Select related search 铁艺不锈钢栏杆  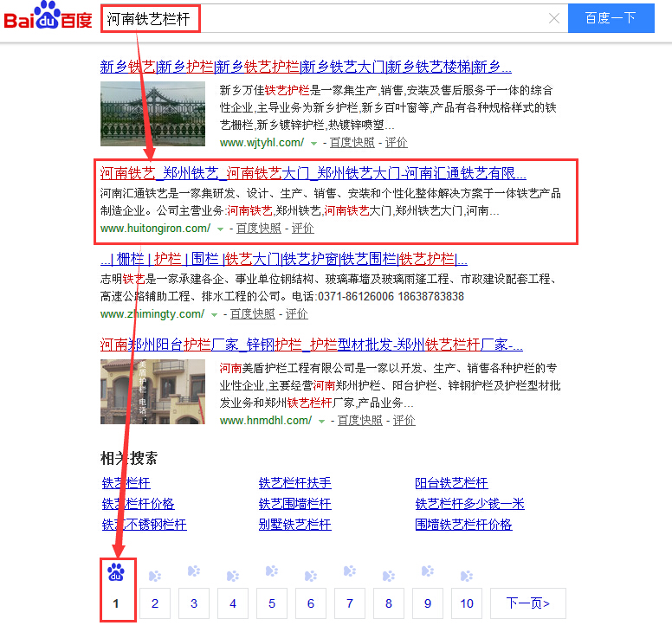144,525
